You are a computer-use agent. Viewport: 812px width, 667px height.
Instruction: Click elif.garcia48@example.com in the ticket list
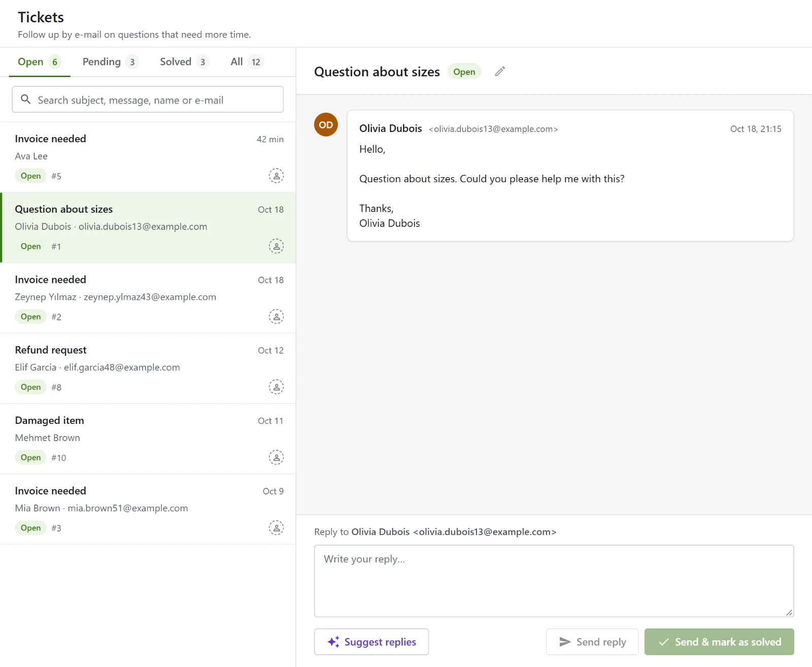point(122,368)
